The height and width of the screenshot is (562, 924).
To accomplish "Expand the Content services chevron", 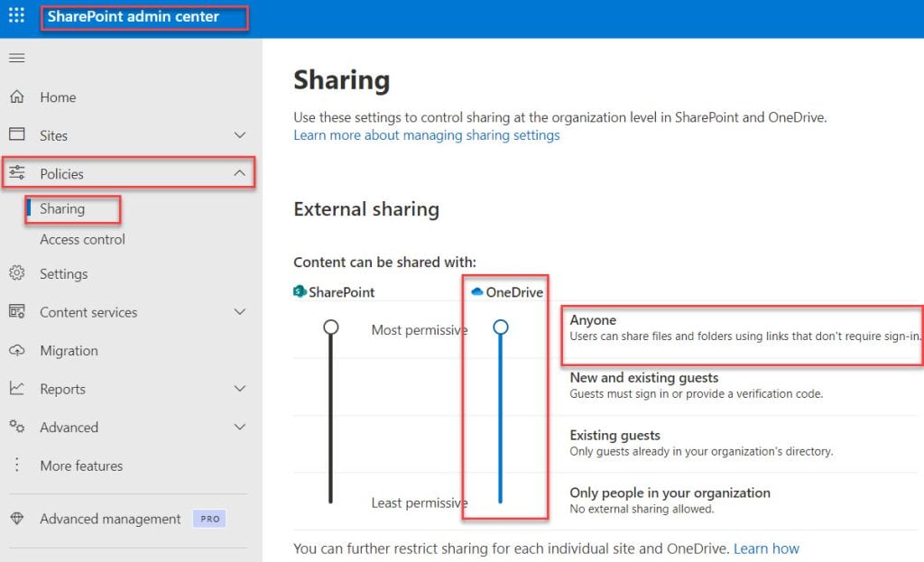I will (239, 311).
